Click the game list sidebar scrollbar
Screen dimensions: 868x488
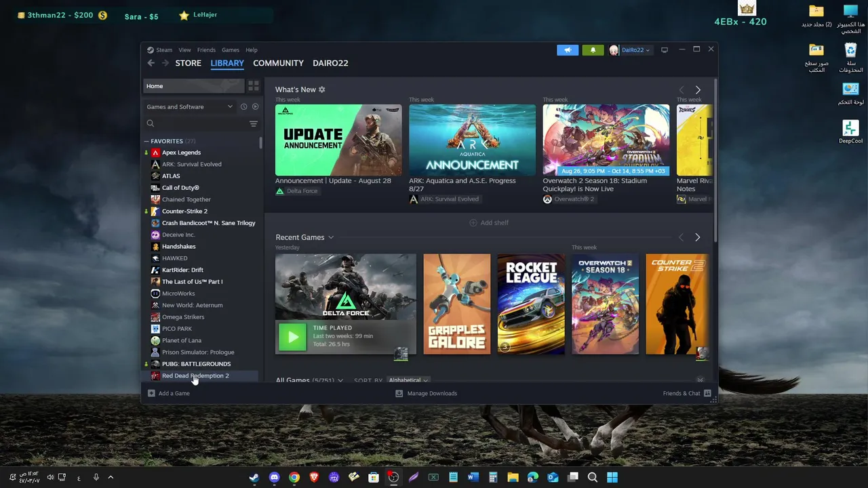click(x=261, y=143)
